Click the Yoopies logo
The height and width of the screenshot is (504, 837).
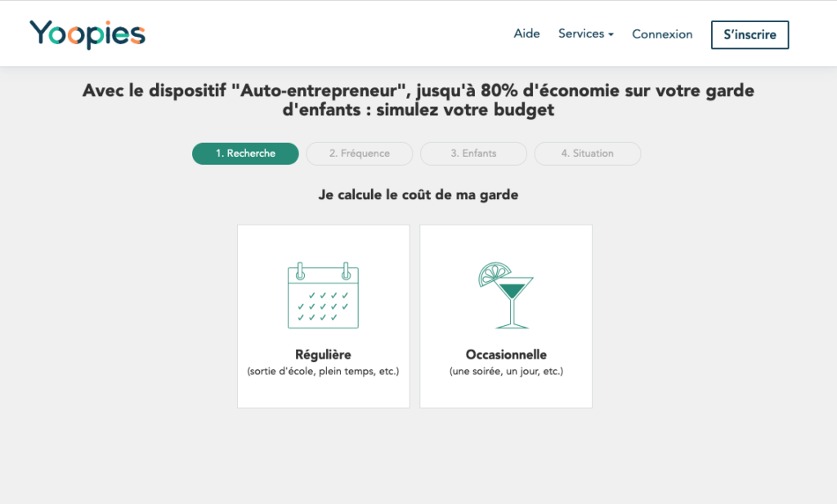(87, 34)
